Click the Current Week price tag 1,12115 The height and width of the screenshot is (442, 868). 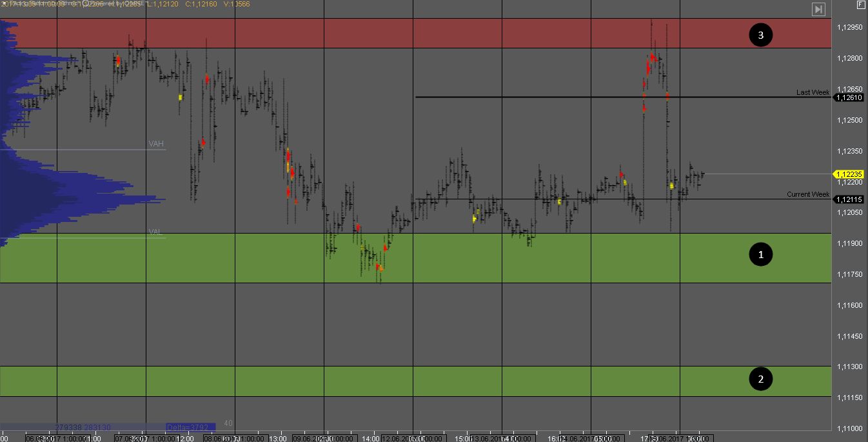849,199
